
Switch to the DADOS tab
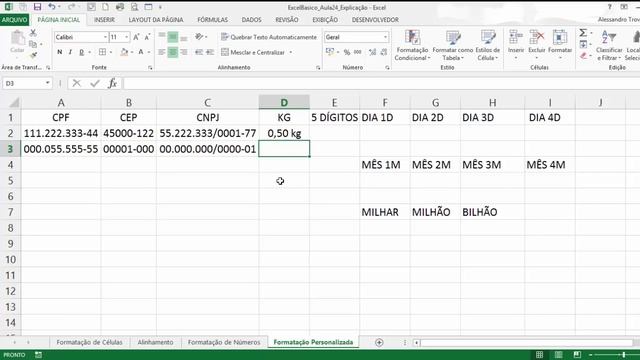point(251,20)
